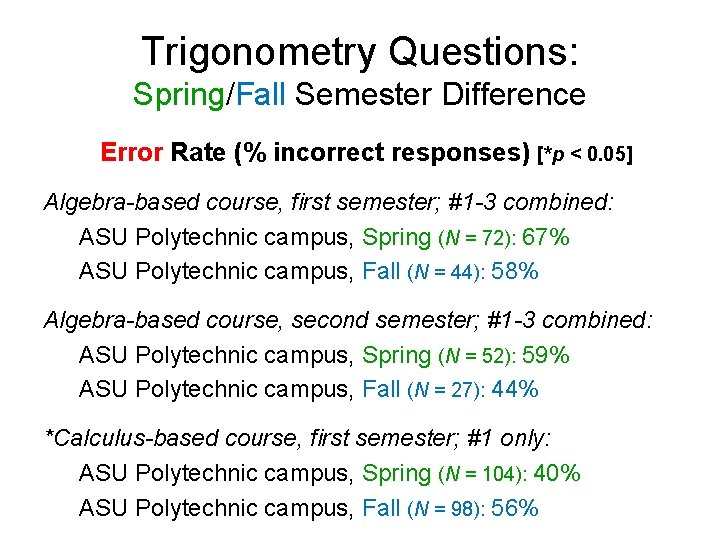Viewport: 720px width, 540px height.
Task: Click the "(N = 98)" sample size
Action: [x=447, y=509]
